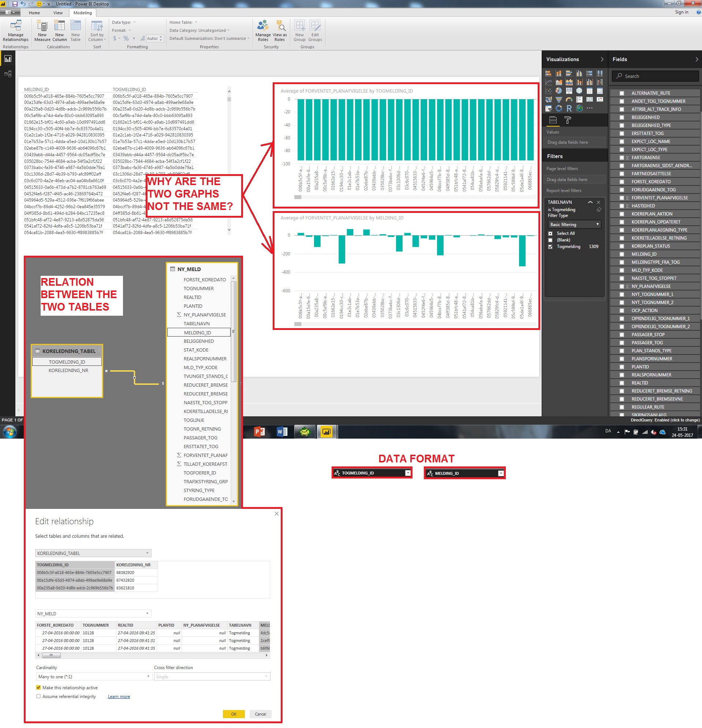Screen dimensions: 702x728
Task: Click DirectQuery Enabled status text
Action: tap(665, 420)
